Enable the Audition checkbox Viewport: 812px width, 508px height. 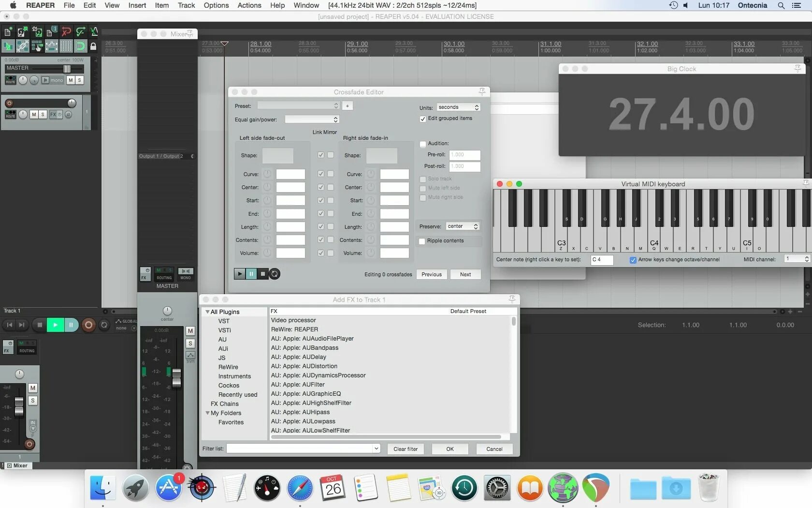pos(423,144)
